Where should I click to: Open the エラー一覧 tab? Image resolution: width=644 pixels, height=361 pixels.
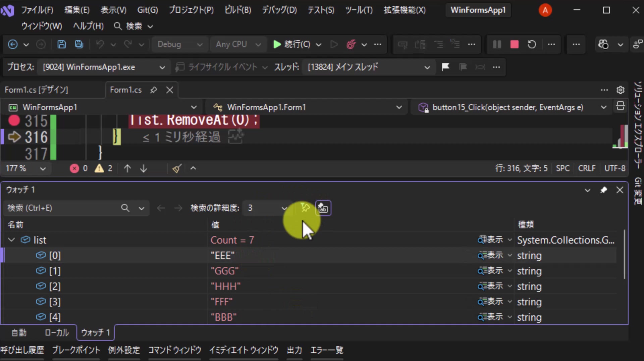click(x=327, y=350)
